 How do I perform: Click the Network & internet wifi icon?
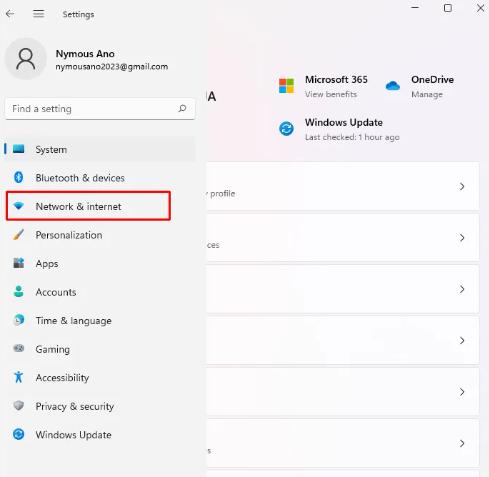coord(19,206)
